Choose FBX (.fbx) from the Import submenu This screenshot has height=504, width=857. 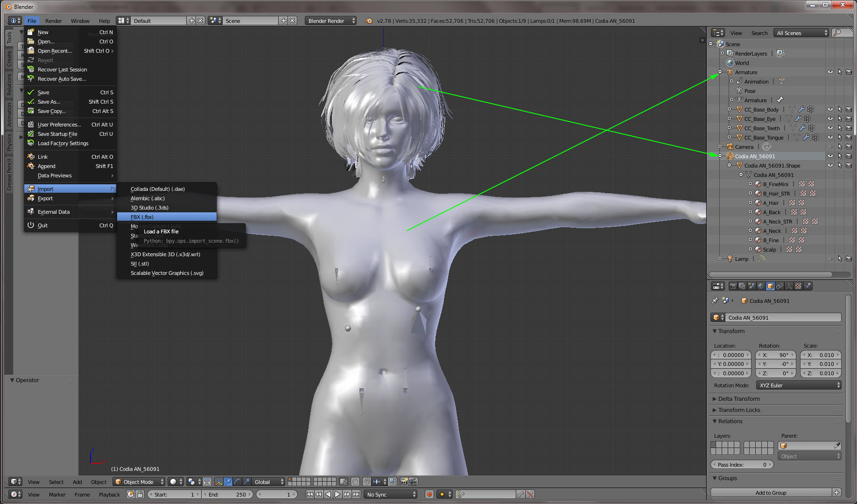point(167,217)
